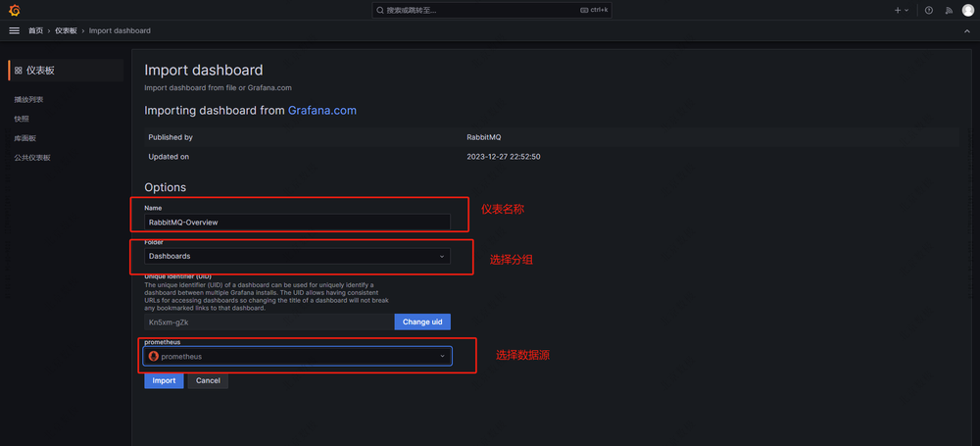Open the Grafana.com link
Viewport: 980px width, 446px height.
321,111
